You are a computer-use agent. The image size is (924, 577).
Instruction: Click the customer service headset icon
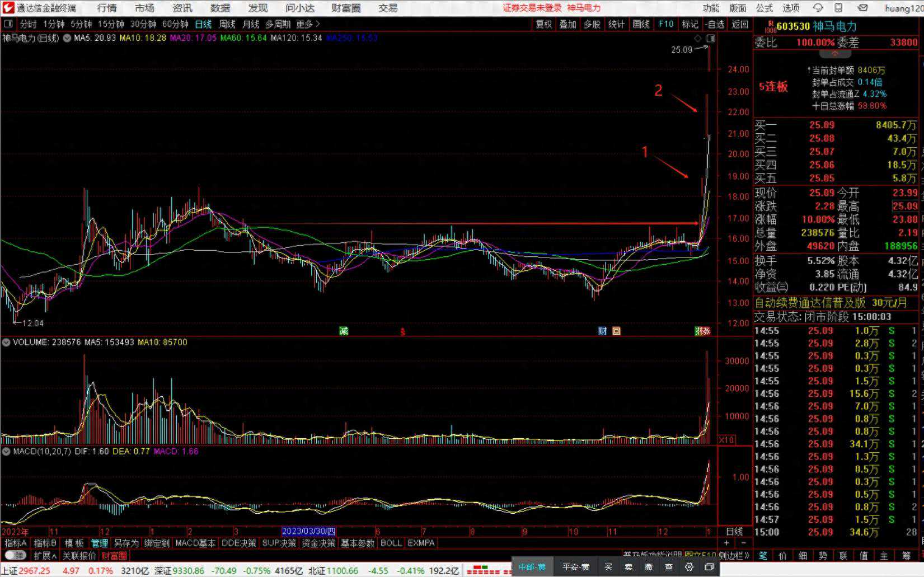pyautogui.click(x=818, y=8)
